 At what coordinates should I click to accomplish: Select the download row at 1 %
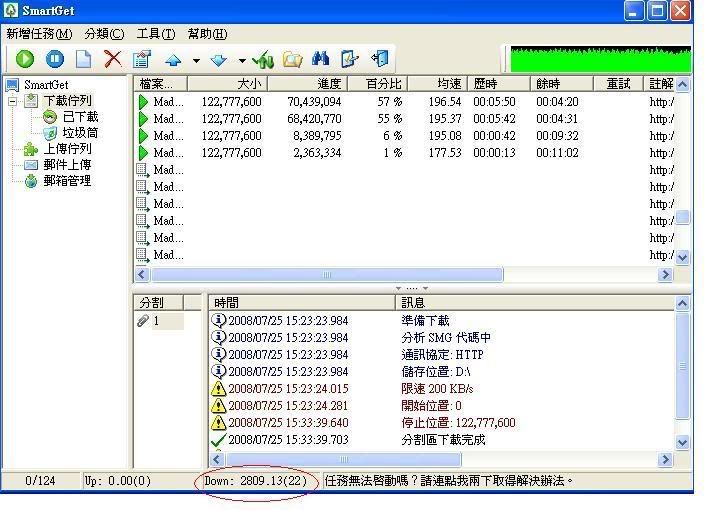405,153
